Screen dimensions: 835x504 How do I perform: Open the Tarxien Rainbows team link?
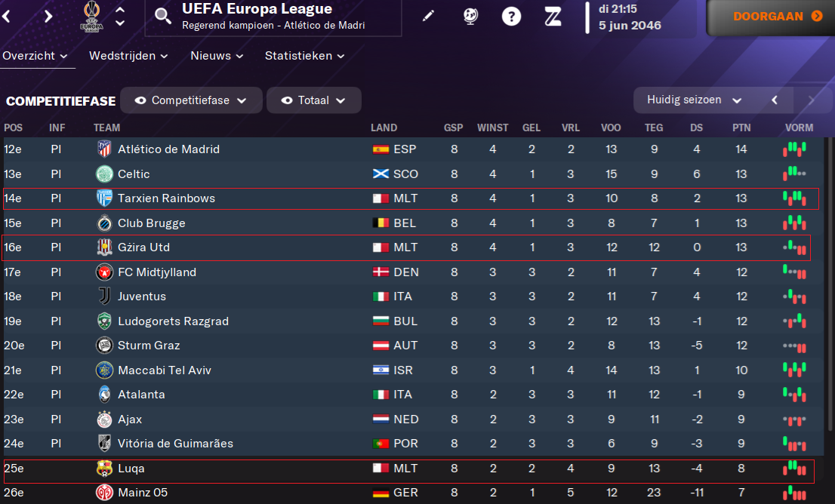point(166,198)
